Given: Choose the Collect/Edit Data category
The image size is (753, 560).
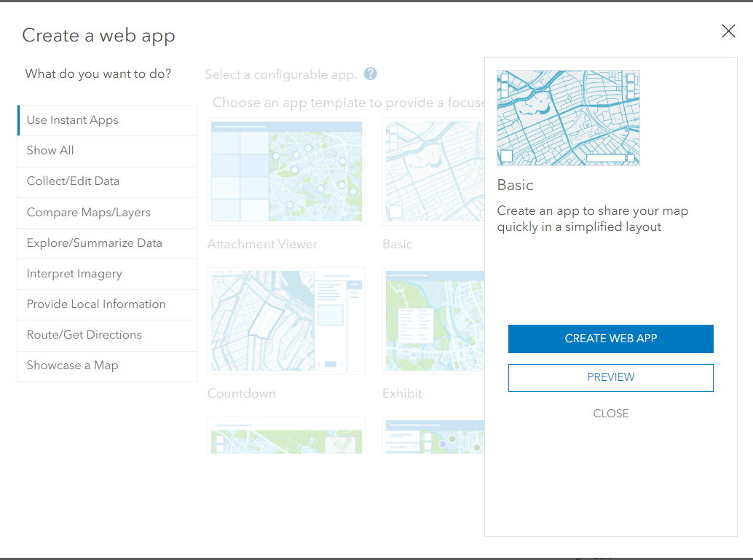Looking at the screenshot, I should (x=74, y=181).
